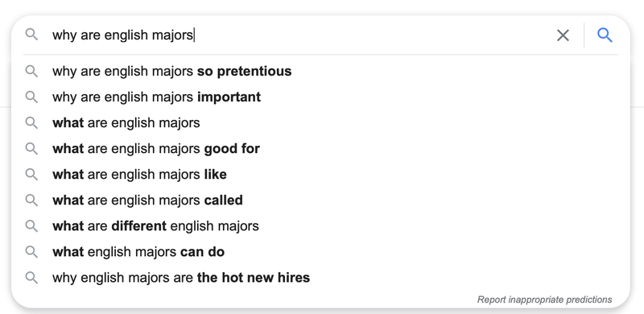Screen dimensions: 644x314
Task: Click magnifier icon beside "hot new hires" suggestion
Action: pos(31,278)
